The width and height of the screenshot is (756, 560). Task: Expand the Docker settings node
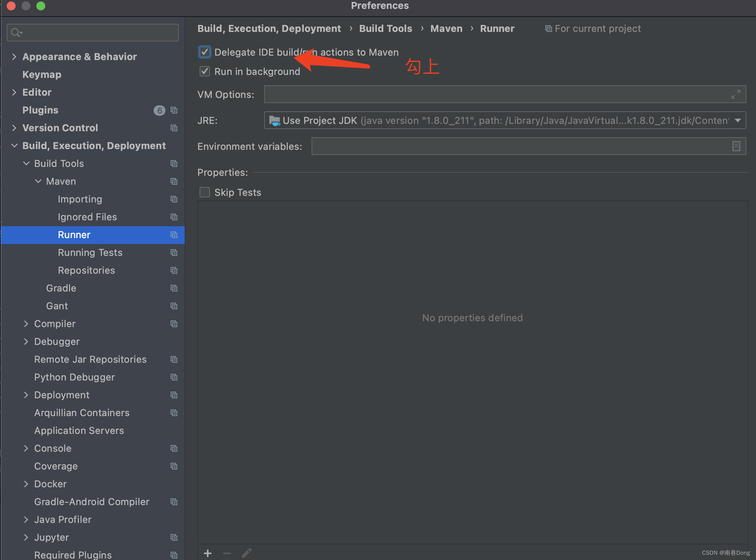pos(26,484)
